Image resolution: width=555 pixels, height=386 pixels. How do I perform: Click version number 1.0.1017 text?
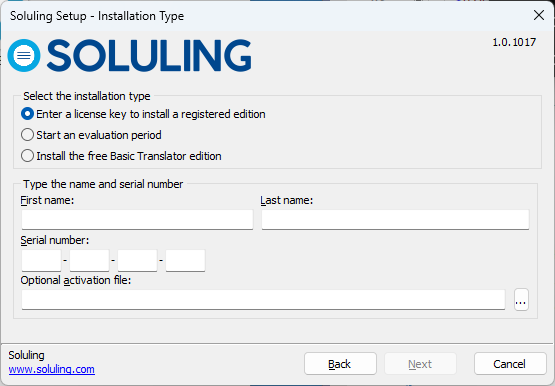(x=514, y=42)
